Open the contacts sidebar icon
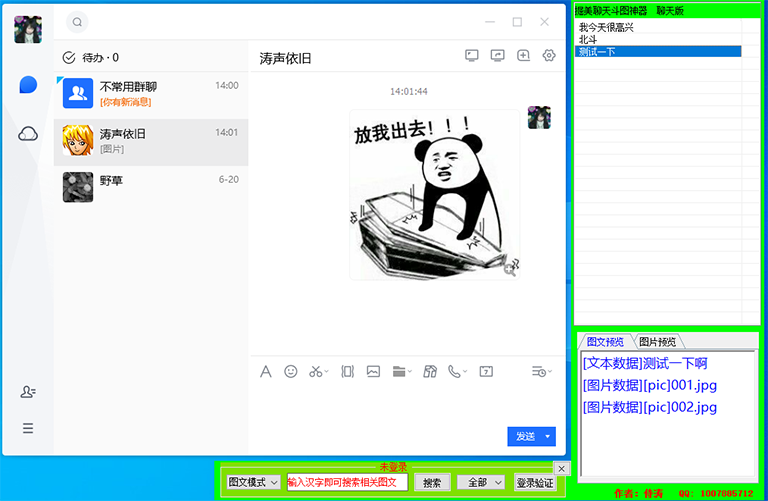Screen dimensions: 768x501 coord(28,392)
